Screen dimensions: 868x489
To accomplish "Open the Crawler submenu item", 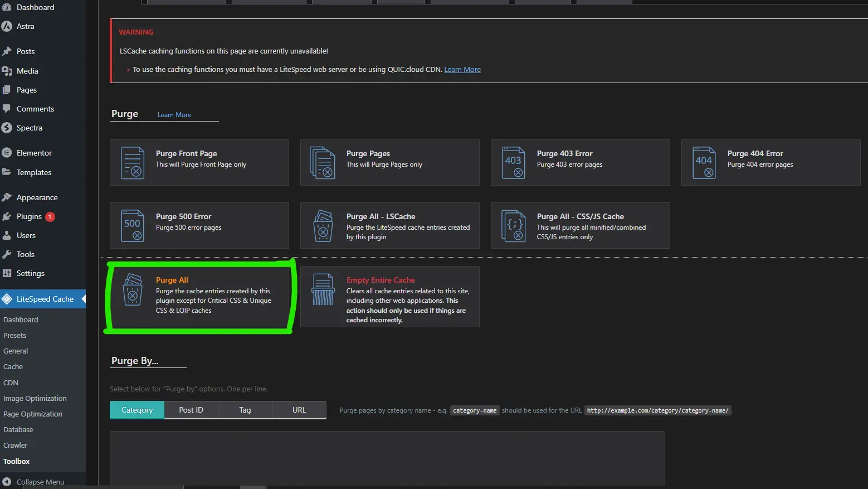I will point(15,445).
